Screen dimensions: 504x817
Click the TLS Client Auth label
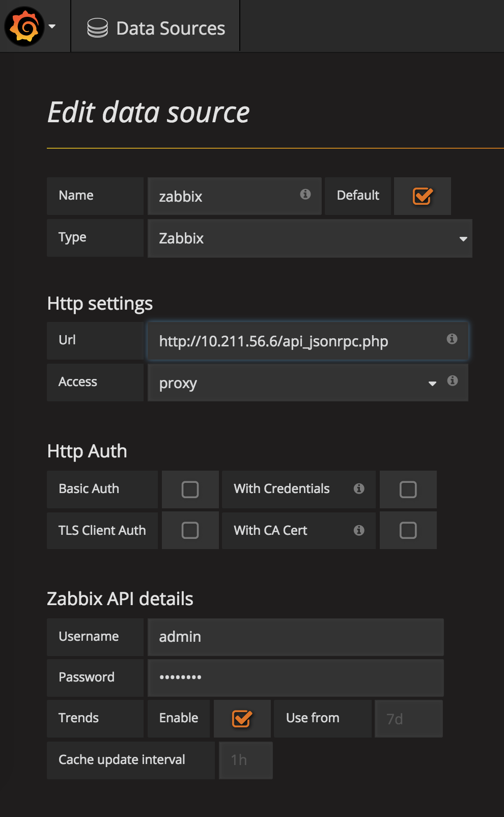pos(102,530)
